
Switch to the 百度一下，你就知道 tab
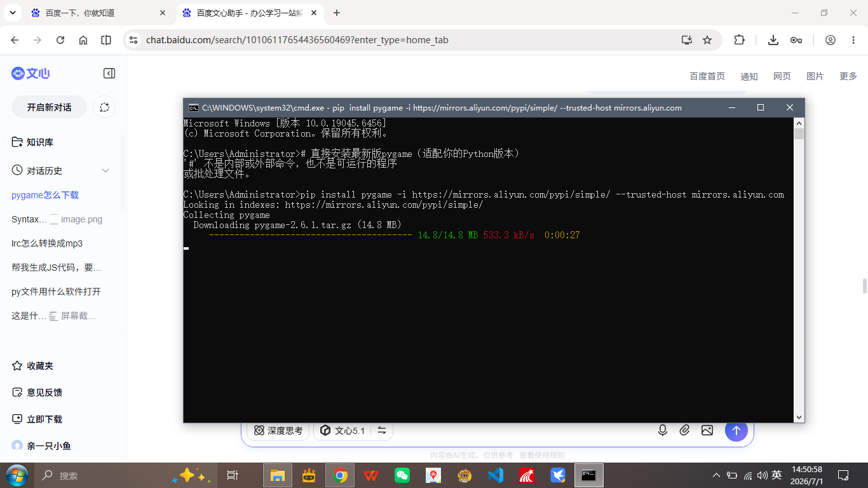coord(99,13)
